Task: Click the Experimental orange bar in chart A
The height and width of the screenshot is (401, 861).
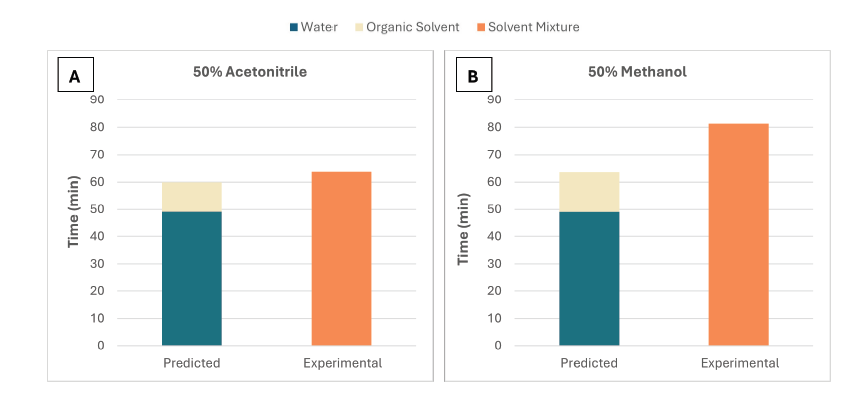Action: point(341,258)
